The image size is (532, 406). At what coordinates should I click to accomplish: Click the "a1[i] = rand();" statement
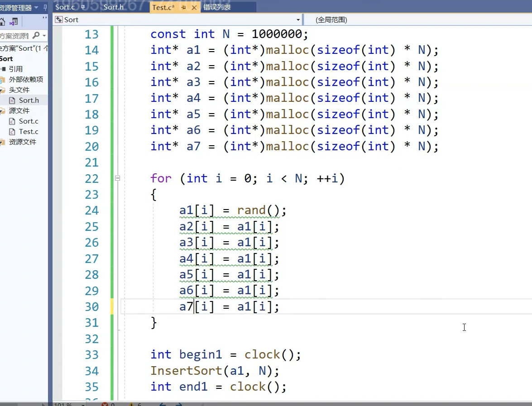[233, 210]
